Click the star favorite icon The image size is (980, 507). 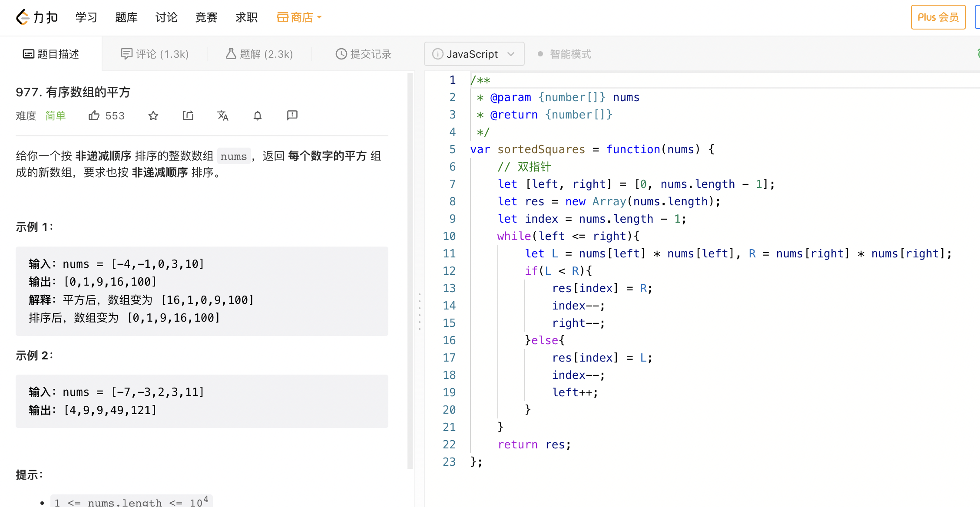point(153,115)
